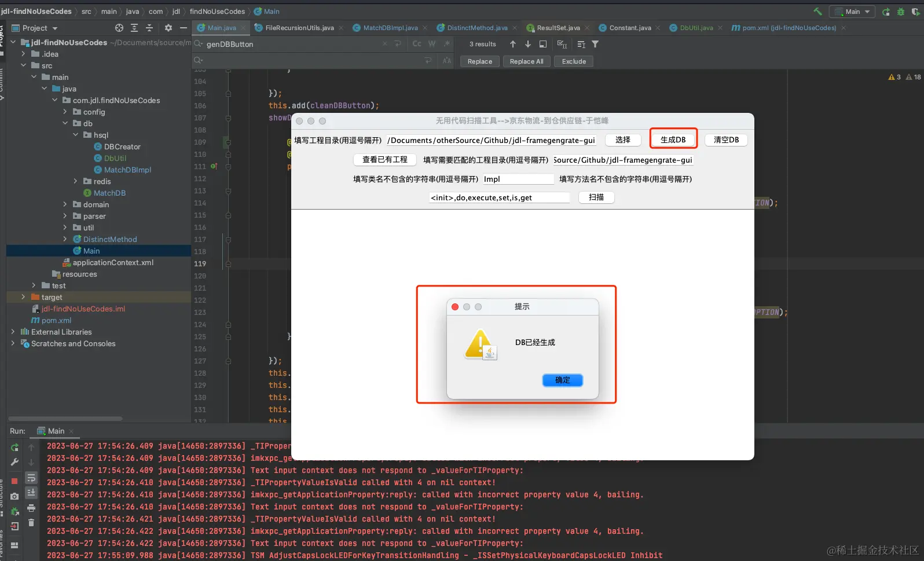The width and height of the screenshot is (924, 561).
Task: Start debugging with the green bug icon
Action: point(900,12)
